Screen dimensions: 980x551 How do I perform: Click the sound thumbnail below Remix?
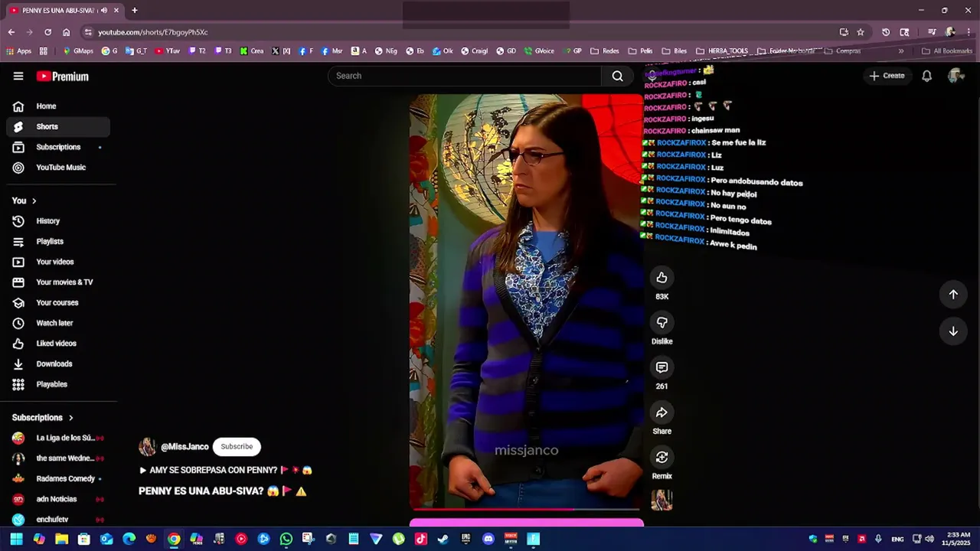tap(662, 500)
